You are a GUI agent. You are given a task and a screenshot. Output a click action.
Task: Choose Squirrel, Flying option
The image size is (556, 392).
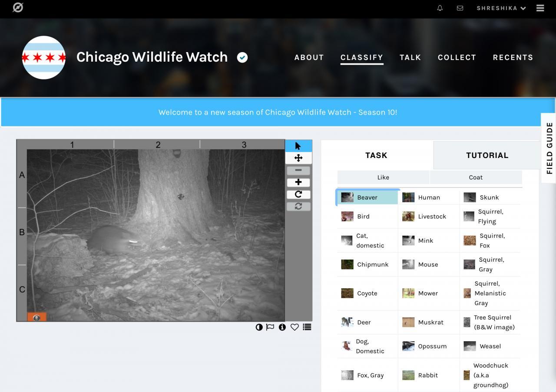tap(490, 216)
